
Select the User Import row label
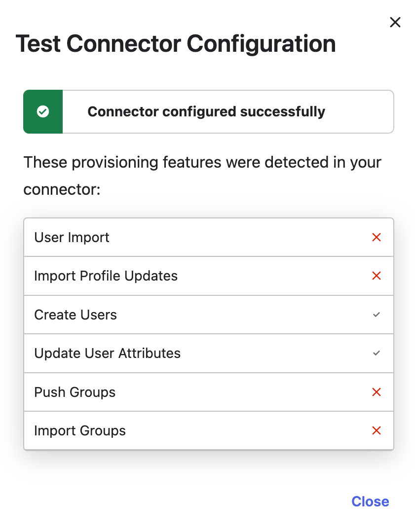[x=72, y=238]
